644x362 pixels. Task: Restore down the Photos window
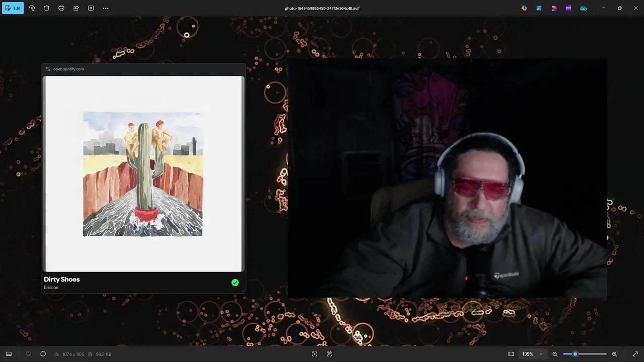620,8
